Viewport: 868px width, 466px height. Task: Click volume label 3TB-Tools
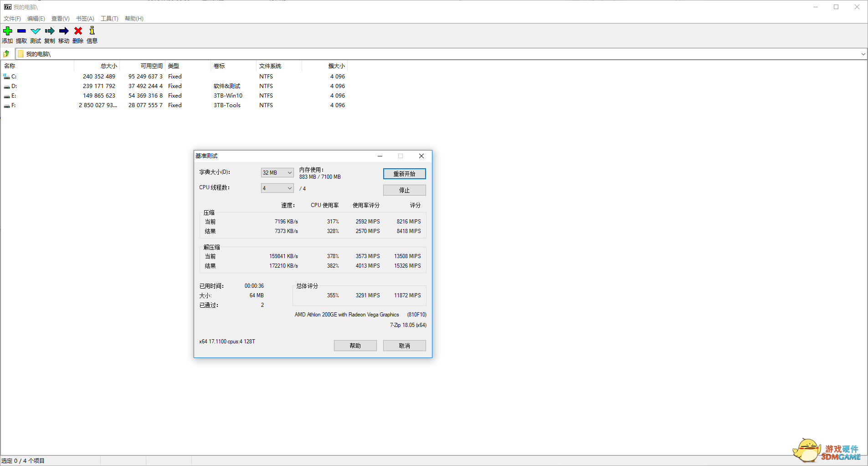coord(227,105)
